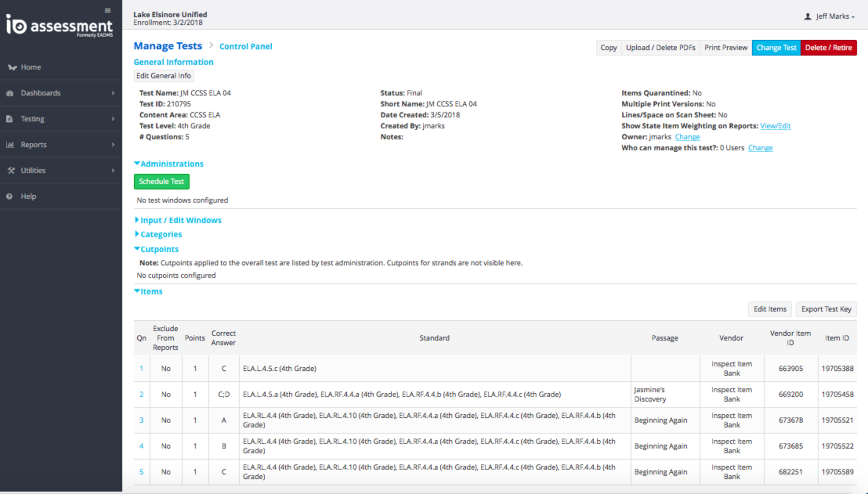
Task: Click the Home bird icon in sidebar
Action: [12, 67]
